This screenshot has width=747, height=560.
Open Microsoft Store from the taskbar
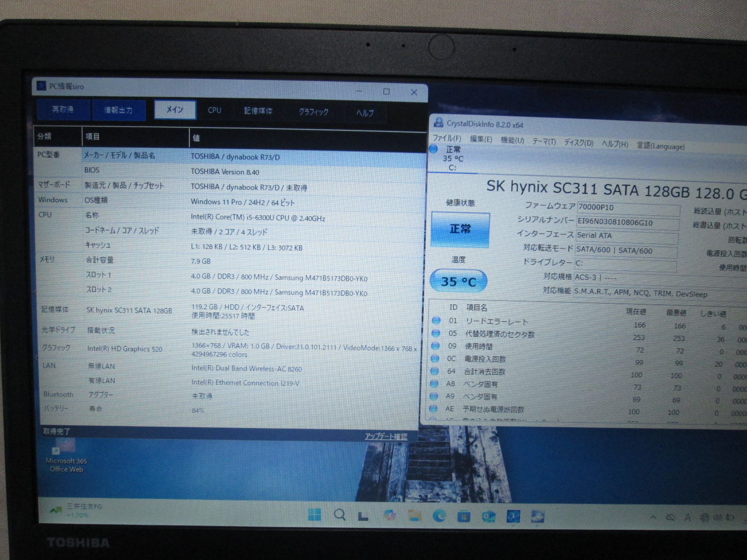pyautogui.click(x=464, y=516)
